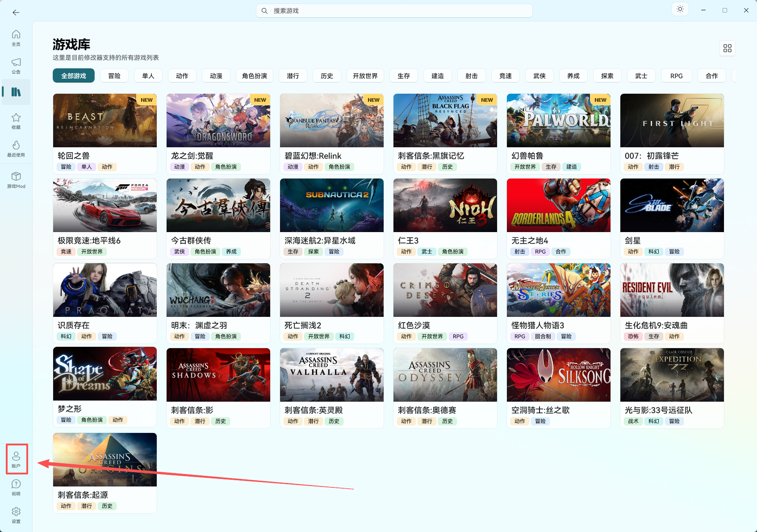The height and width of the screenshot is (532, 757).
Task: Open the 主页 home page icon
Action: pyautogui.click(x=16, y=38)
